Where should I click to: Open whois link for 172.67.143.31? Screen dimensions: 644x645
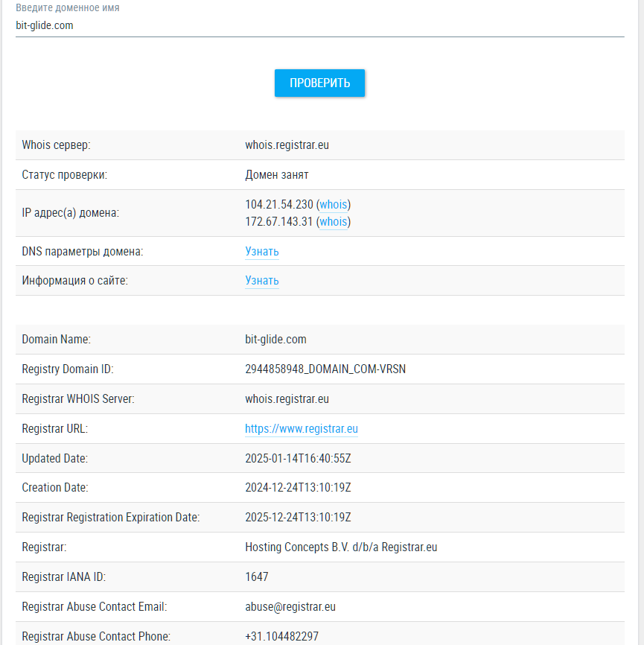334,221
